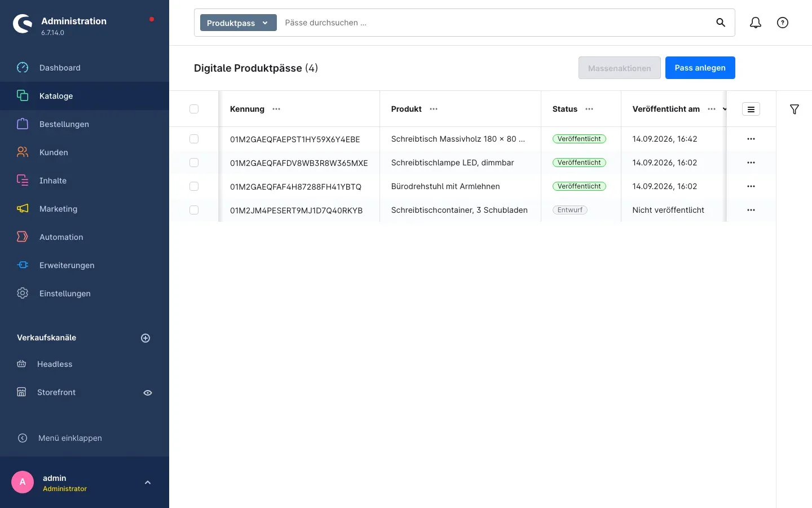Open Veröffentlicht am column options dots
The image size is (812, 508).
712,109
